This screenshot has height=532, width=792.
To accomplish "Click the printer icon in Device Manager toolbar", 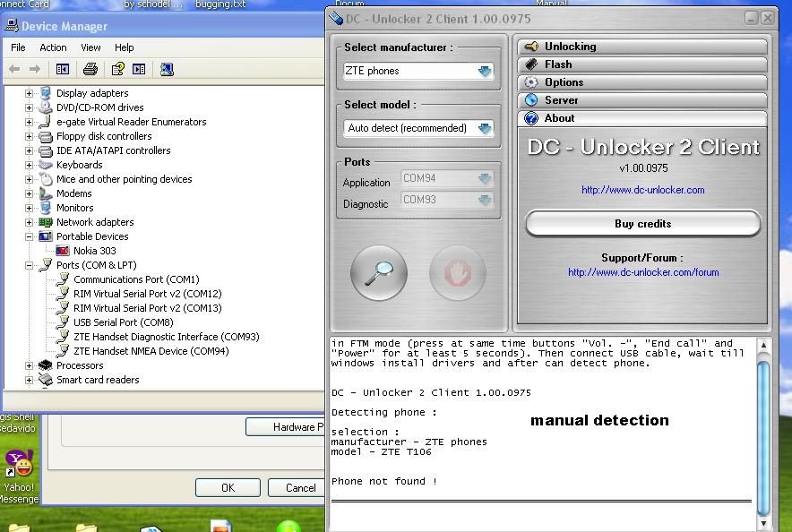I will pos(90,69).
